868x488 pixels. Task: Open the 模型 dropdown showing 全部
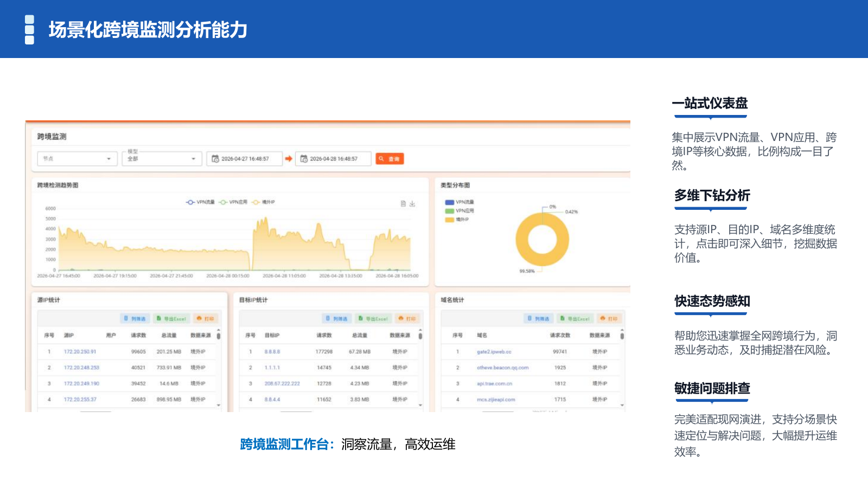click(162, 159)
